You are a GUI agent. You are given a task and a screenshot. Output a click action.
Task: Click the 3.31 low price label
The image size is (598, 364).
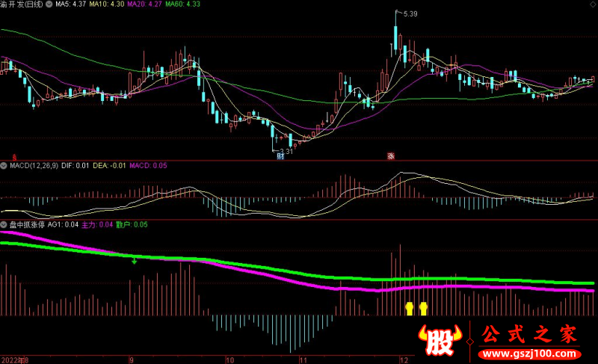tap(286, 151)
